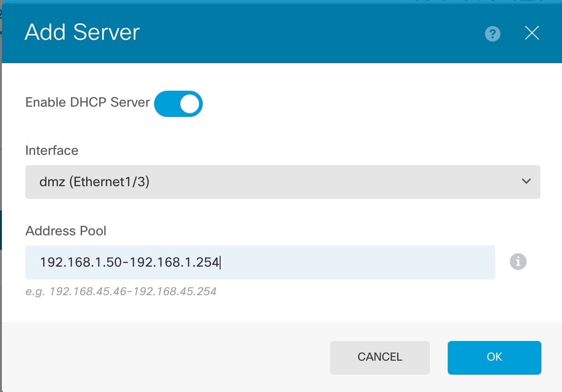The image size is (562, 392).
Task: Open the help question mark icon
Action: (493, 34)
